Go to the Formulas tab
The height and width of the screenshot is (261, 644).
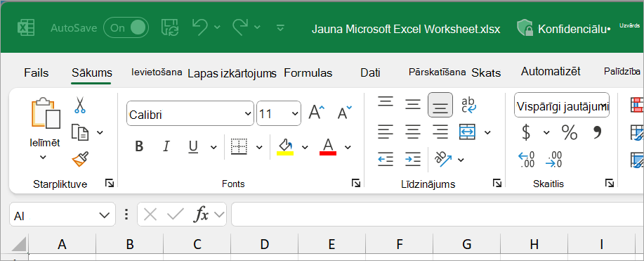pyautogui.click(x=308, y=73)
